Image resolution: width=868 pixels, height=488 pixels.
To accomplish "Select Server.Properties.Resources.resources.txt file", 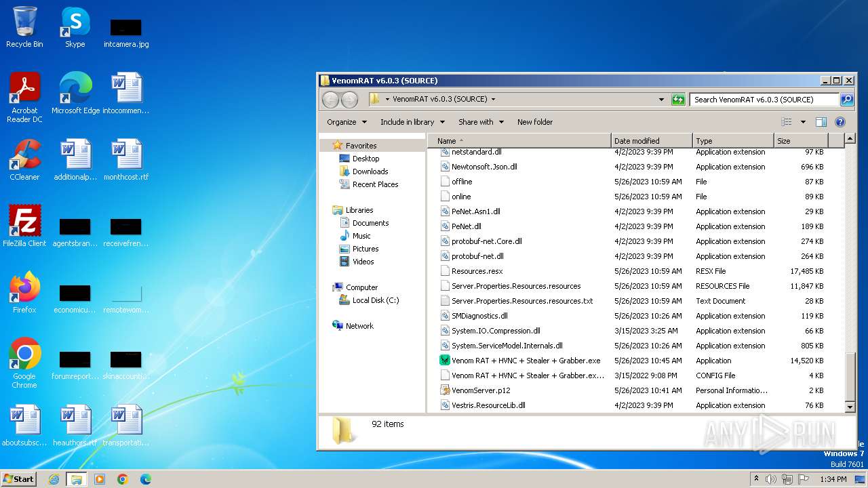I will click(522, 301).
